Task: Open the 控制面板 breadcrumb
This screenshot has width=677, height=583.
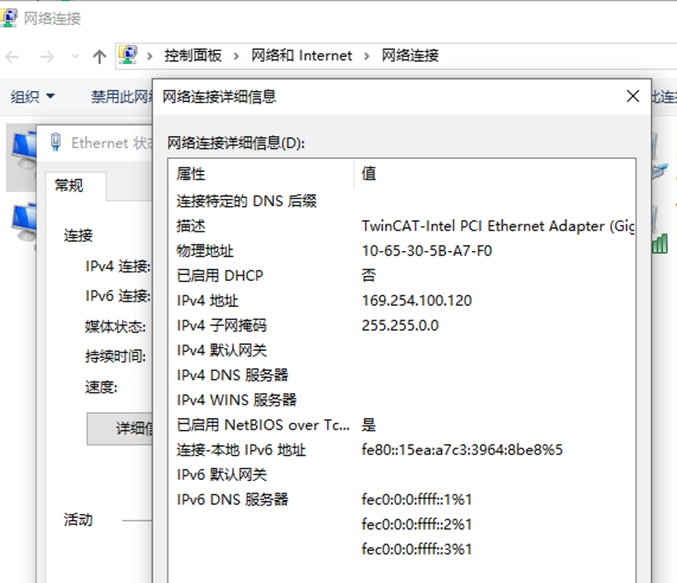Action: pyautogui.click(x=193, y=56)
